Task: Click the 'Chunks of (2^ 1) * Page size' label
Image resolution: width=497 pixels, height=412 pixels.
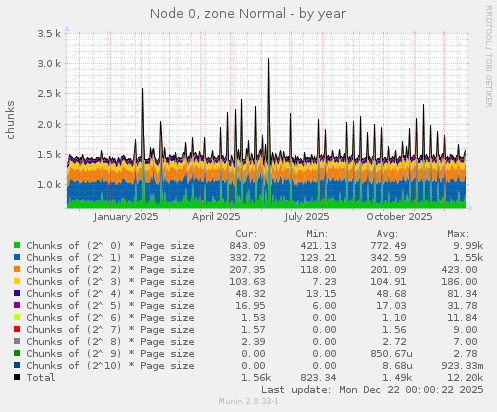Action: tap(110, 258)
